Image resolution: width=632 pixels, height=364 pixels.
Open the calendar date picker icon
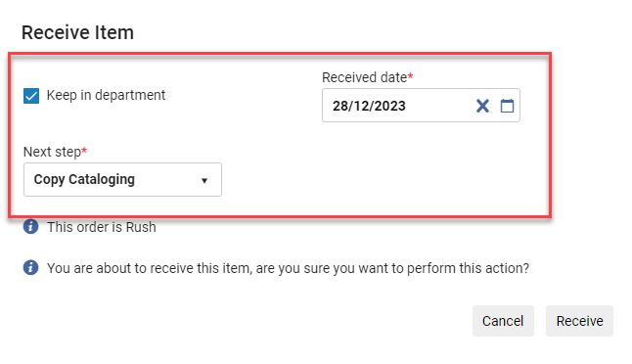point(507,106)
